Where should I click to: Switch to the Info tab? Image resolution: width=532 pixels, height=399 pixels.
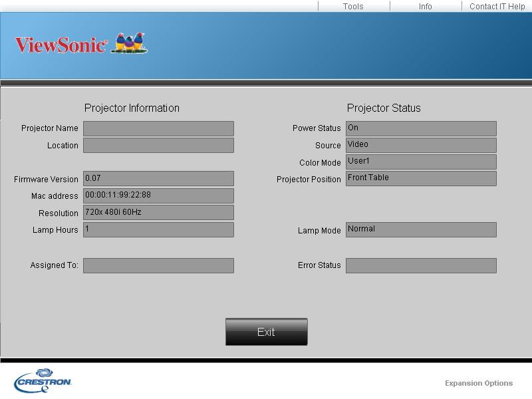pos(426,7)
